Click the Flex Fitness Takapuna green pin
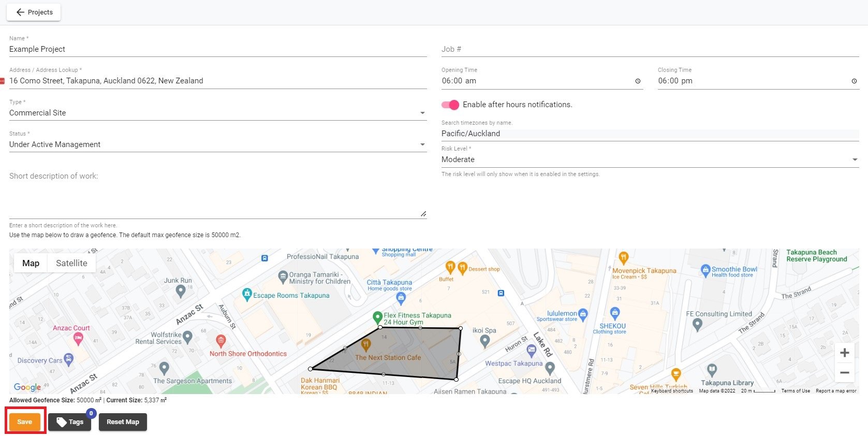This screenshot has height=436, width=868. click(x=378, y=317)
